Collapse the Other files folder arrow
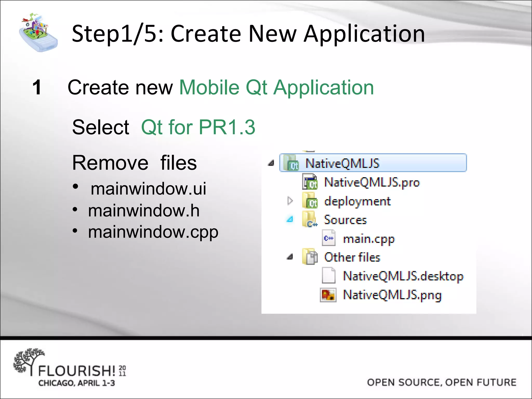The width and height of the screenshot is (532, 399). [290, 257]
